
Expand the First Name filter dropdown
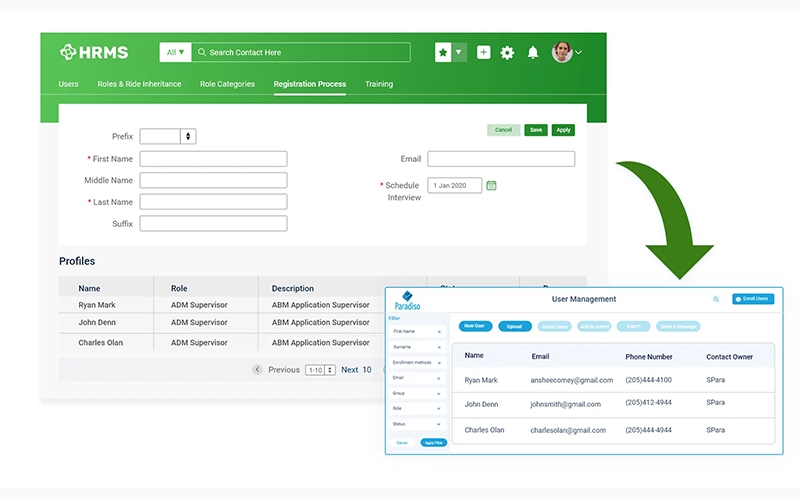pyautogui.click(x=417, y=332)
